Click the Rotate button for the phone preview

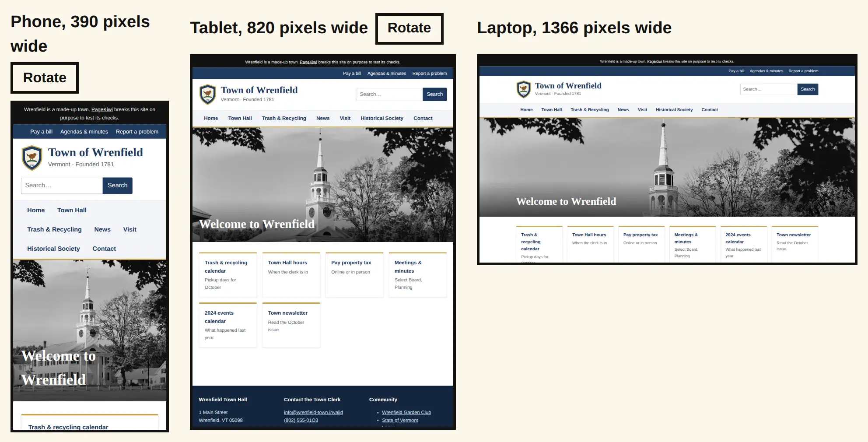click(45, 78)
